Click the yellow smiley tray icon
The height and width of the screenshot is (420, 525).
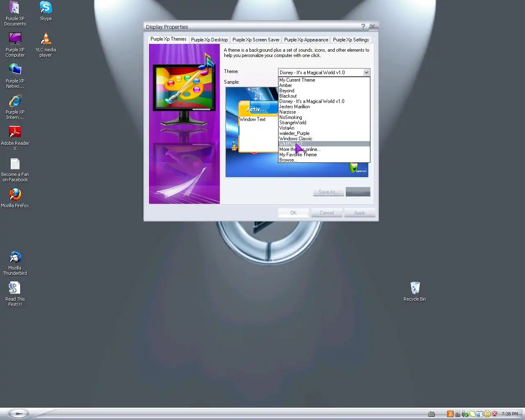click(487, 414)
